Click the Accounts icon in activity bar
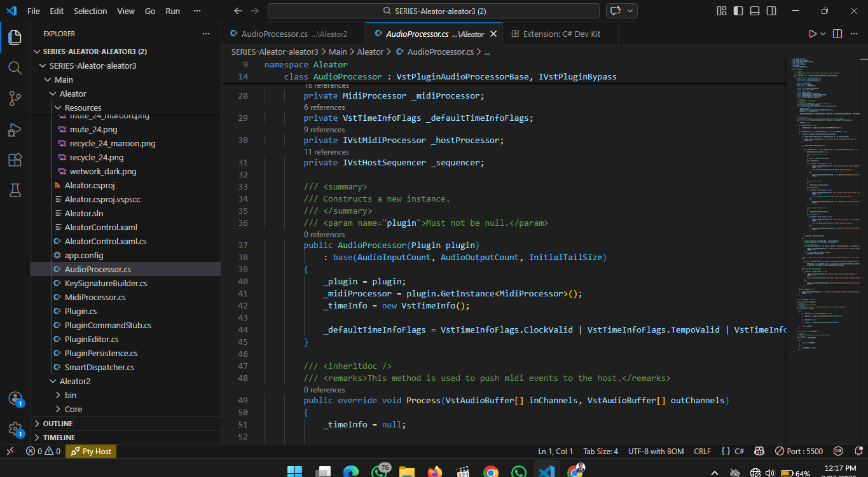 [15, 399]
